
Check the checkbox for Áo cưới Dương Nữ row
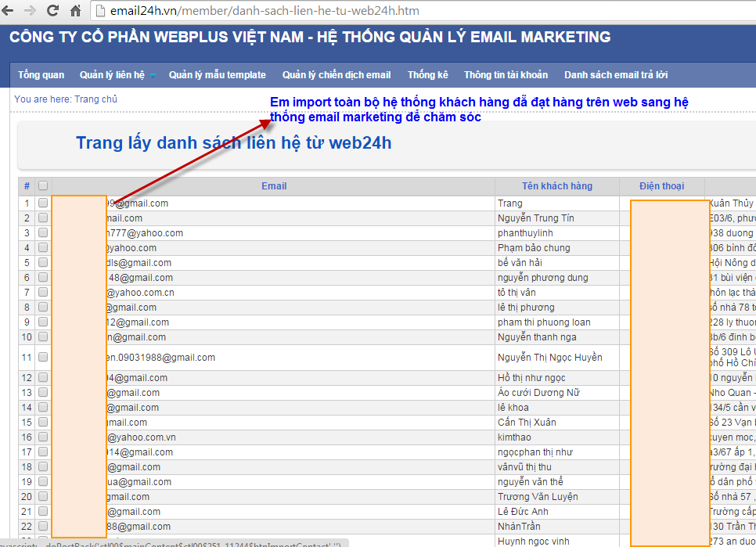[43, 392]
